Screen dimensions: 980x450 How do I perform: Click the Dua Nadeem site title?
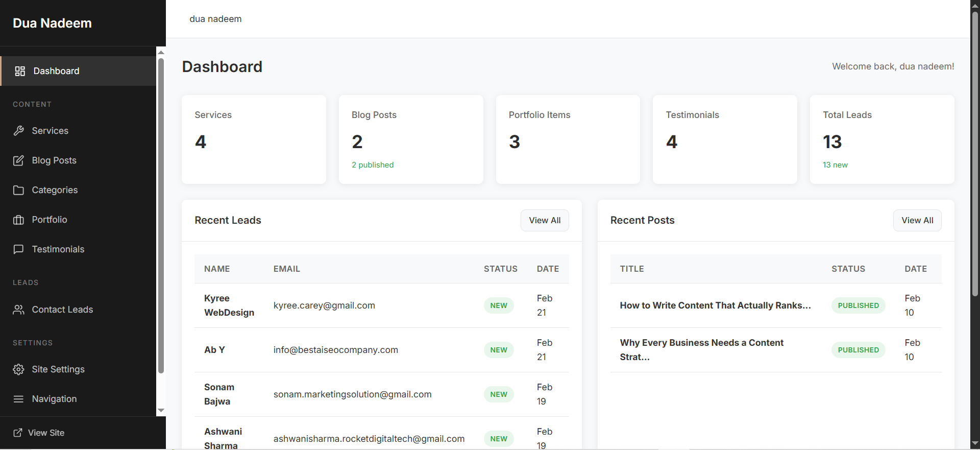coord(52,23)
